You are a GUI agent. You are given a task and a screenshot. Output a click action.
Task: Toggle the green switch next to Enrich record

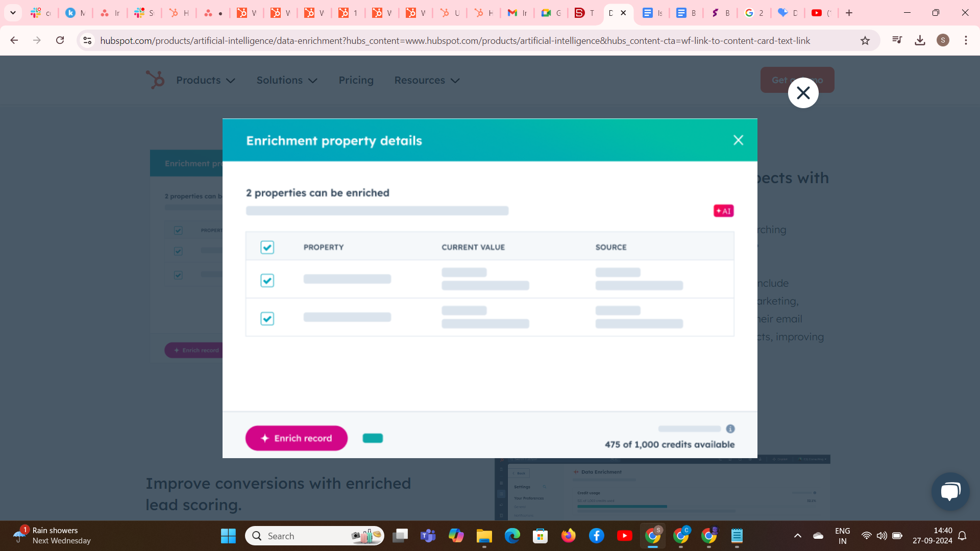pos(372,438)
